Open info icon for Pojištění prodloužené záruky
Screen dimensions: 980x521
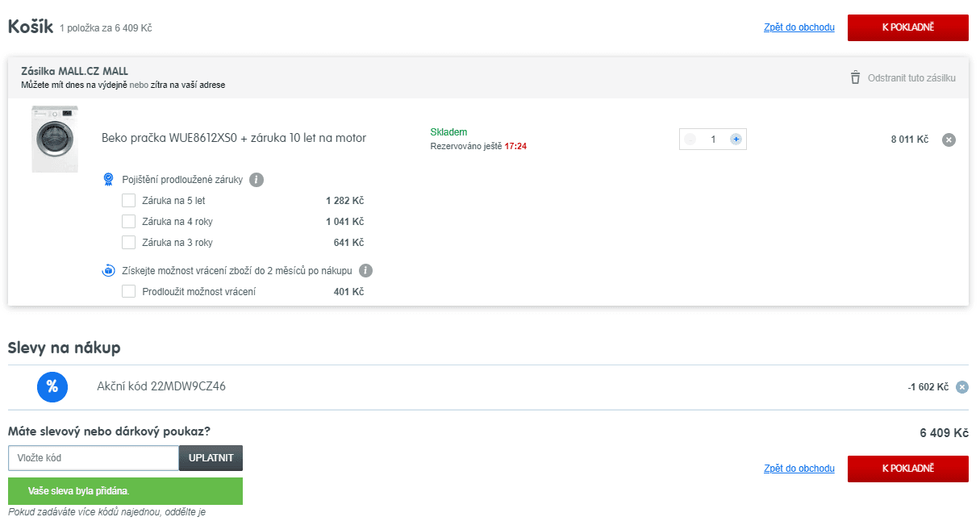point(256,180)
